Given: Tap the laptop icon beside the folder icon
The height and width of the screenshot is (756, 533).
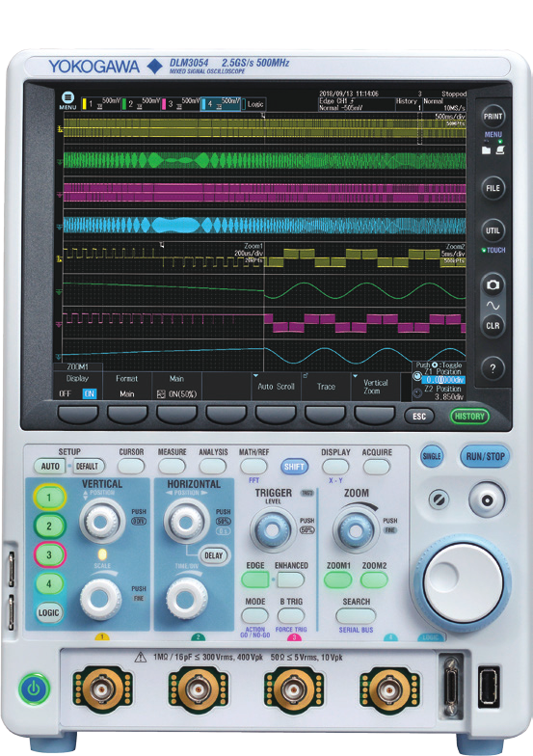Looking at the screenshot, I should [500, 150].
